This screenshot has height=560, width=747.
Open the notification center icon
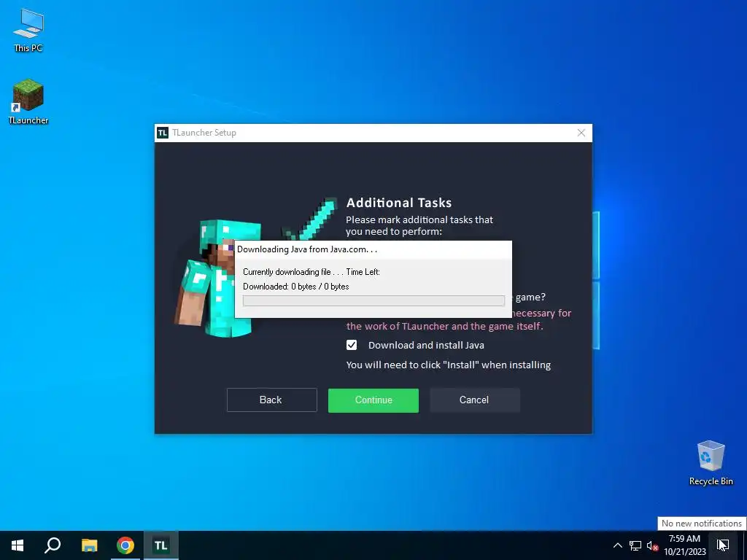click(x=723, y=545)
